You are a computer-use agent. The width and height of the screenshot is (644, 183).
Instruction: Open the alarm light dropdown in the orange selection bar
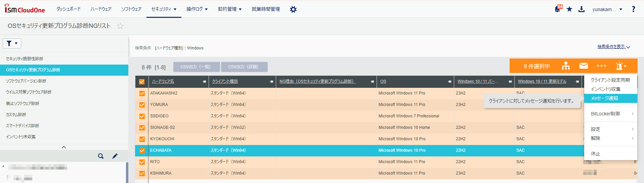click(621, 66)
